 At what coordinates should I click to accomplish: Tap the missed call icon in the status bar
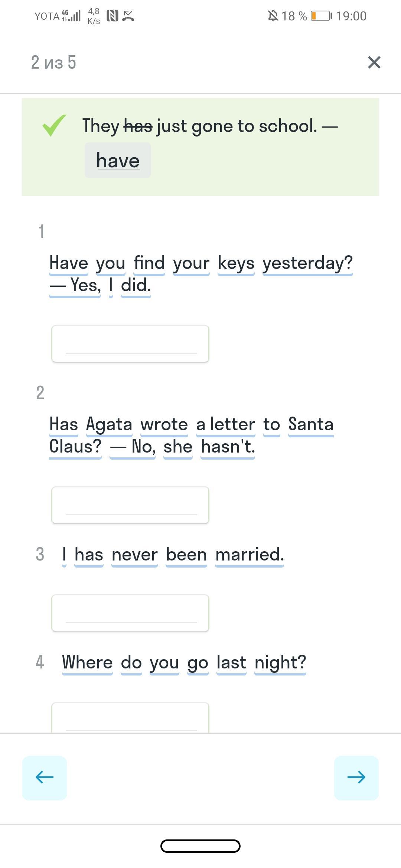point(128,16)
